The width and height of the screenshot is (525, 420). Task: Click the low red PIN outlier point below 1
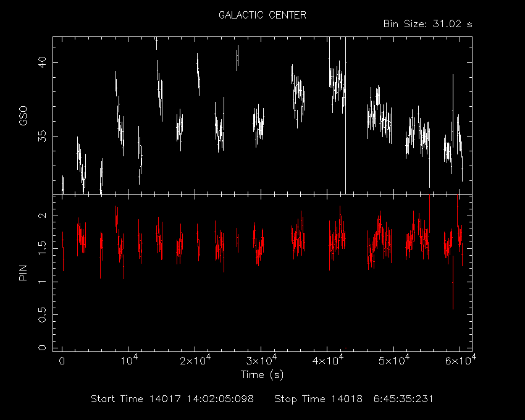[x=453, y=283]
